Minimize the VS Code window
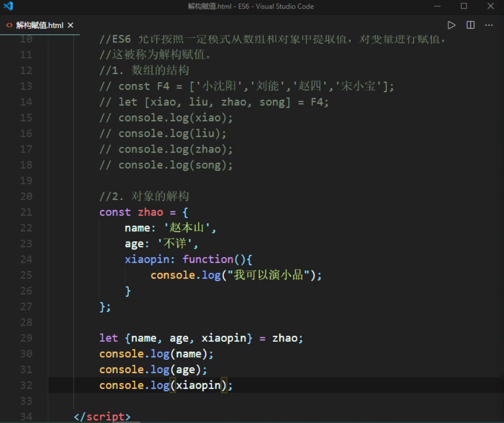Screen dimensions: 504x423 (437, 6)
